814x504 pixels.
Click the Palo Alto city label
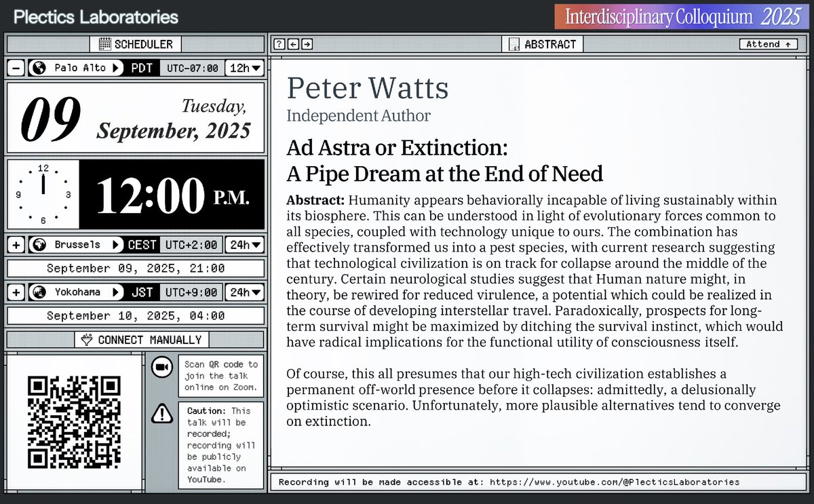80,68
